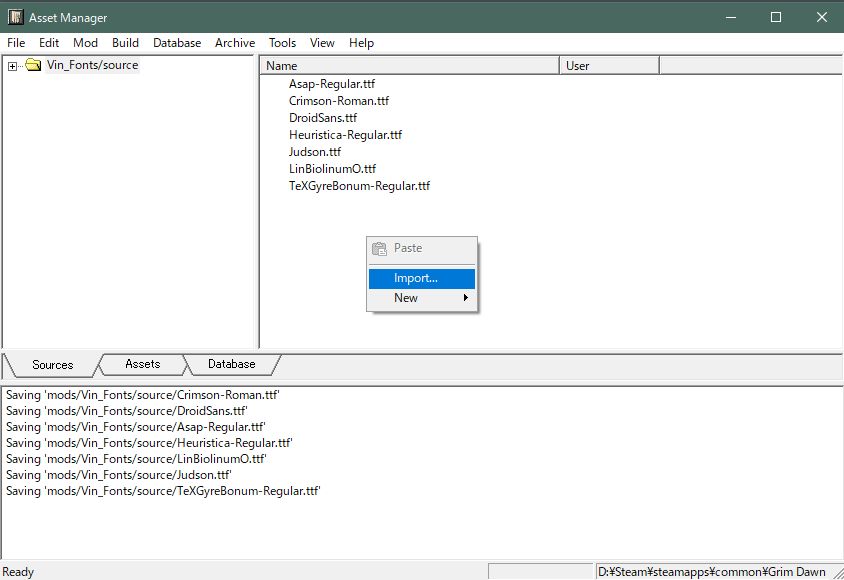Expand the Vin_Fonts/source tree node
This screenshot has height=580, width=844.
pos(12,66)
